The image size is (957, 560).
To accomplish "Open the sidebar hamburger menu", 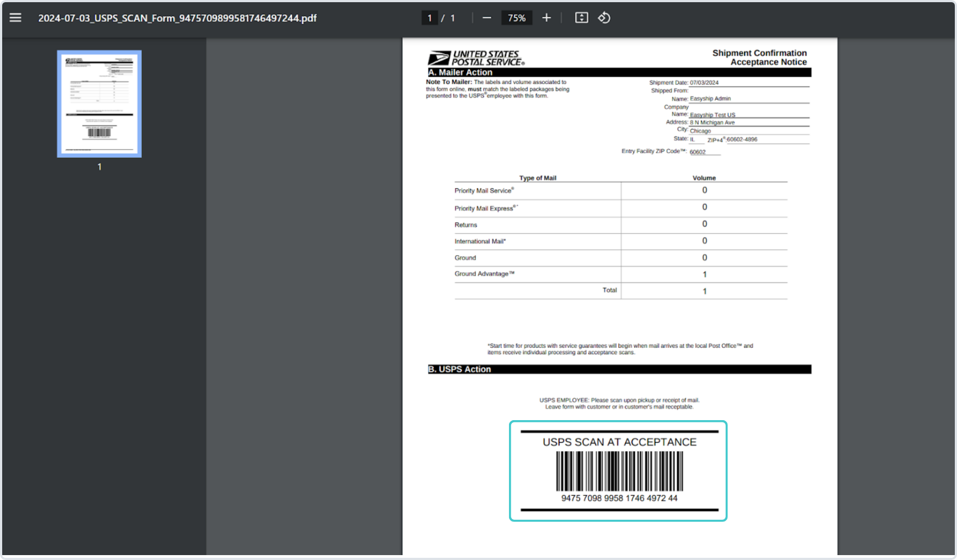I will tap(16, 18).
